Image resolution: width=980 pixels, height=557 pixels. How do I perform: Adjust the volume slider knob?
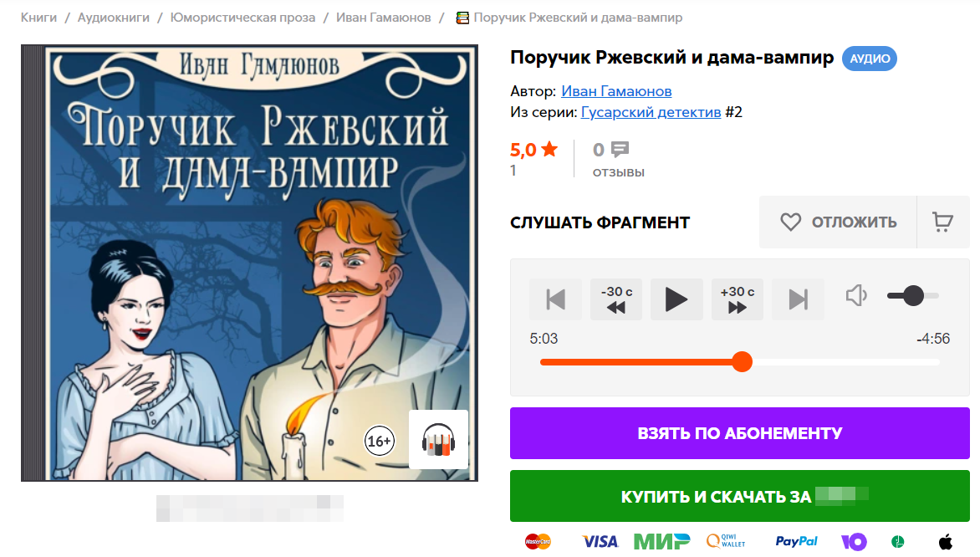(913, 296)
